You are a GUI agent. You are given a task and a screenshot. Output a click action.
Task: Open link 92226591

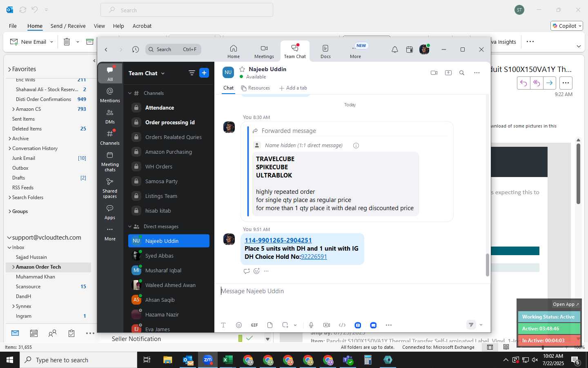click(x=314, y=257)
